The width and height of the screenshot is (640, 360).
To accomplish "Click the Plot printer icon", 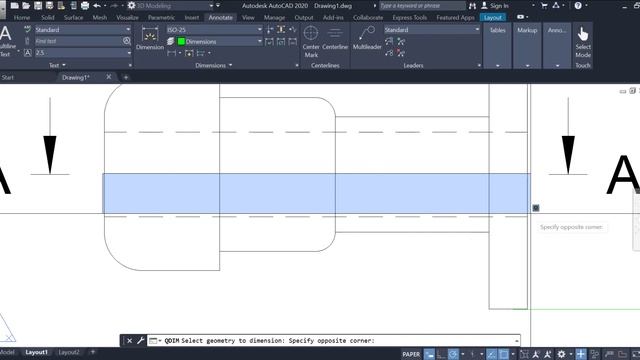I will point(85,6).
